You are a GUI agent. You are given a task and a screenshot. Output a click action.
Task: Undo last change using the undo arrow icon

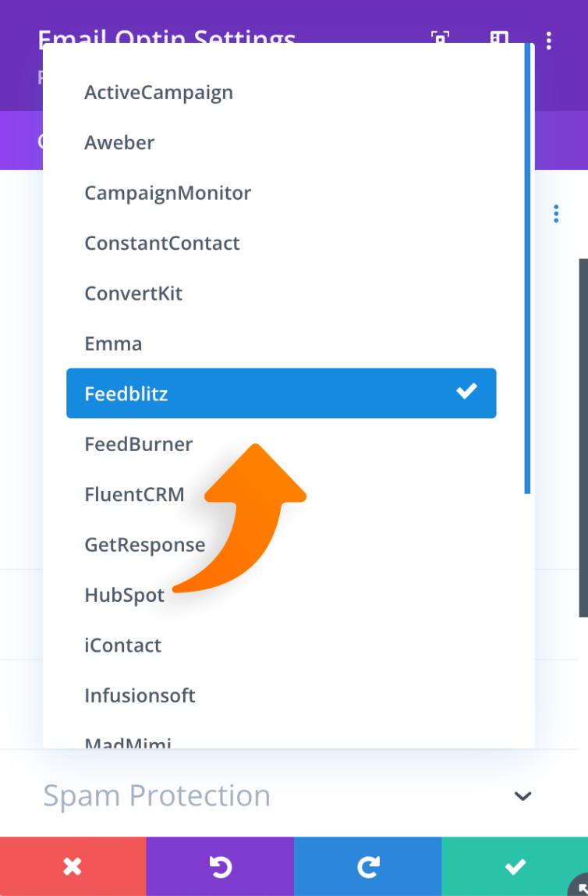tap(220, 866)
